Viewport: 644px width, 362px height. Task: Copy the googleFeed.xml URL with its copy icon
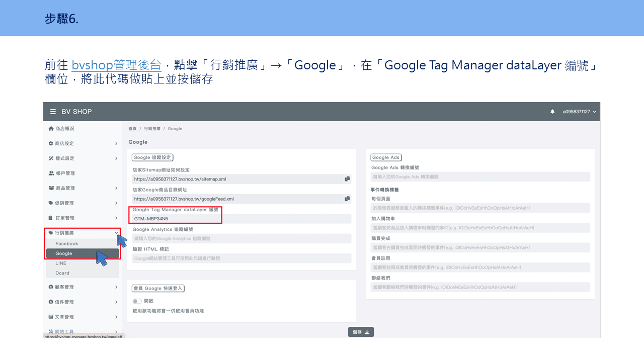(347, 199)
